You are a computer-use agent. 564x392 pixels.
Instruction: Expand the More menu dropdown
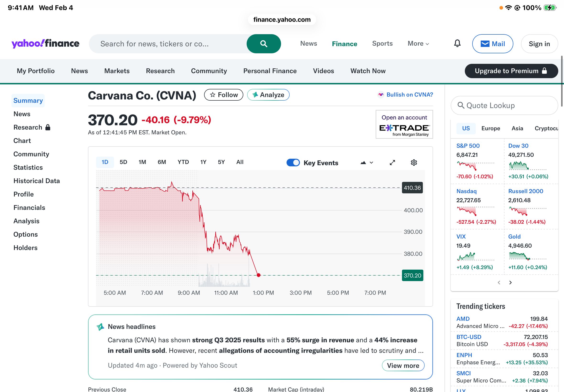click(x=418, y=44)
